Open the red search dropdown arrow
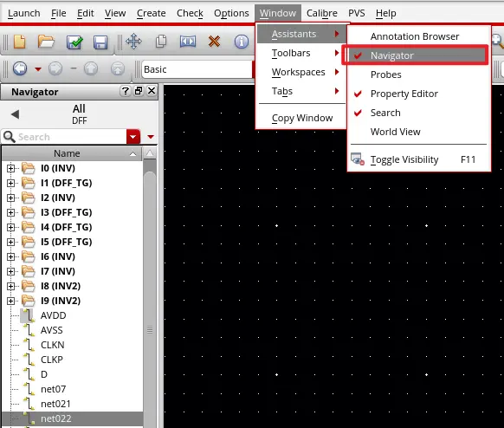This screenshot has height=428, width=504. (x=133, y=137)
